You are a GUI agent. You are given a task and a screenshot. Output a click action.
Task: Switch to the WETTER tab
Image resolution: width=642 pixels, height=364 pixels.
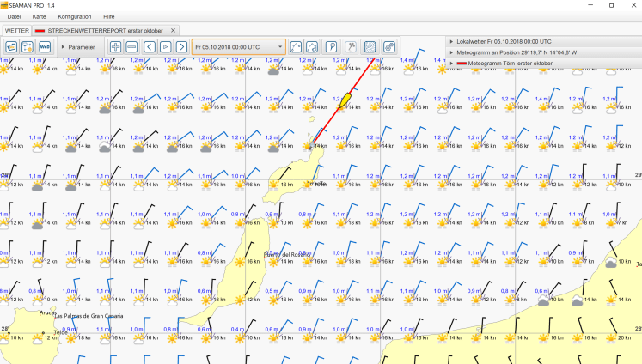tap(16, 30)
